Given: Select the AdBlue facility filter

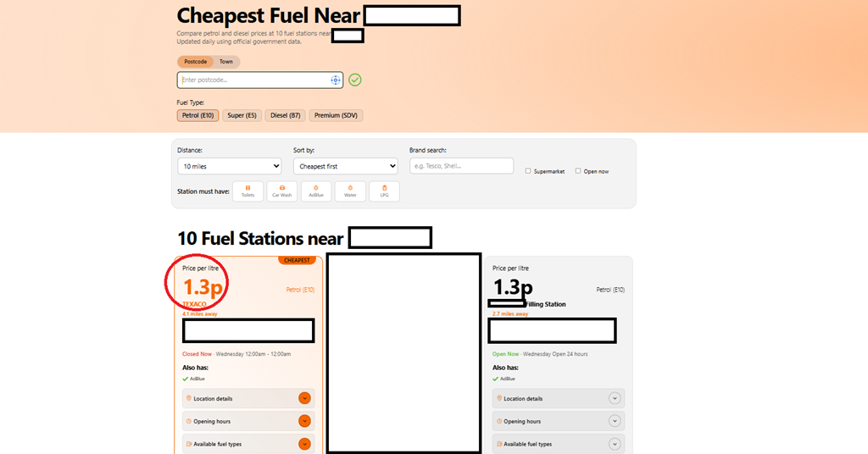Looking at the screenshot, I should click(x=316, y=191).
